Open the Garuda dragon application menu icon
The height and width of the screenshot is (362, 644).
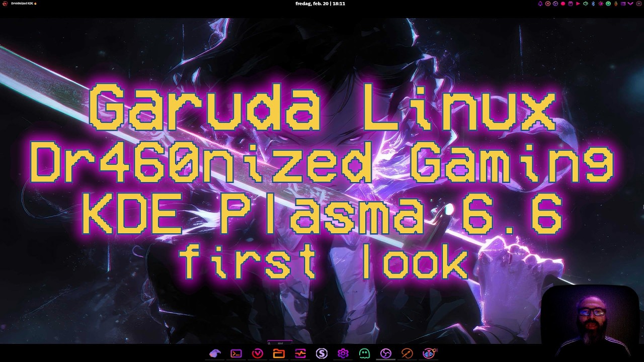tap(4, 4)
